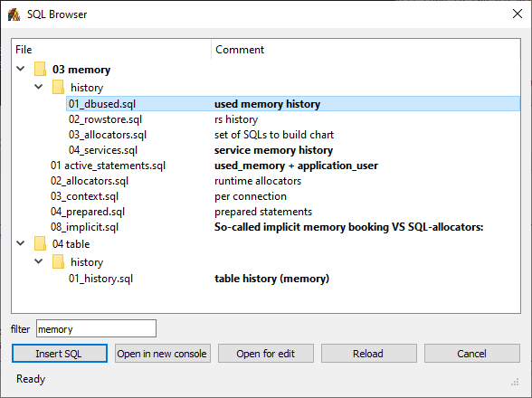This screenshot has width=532, height=398.
Task: Click the filter input field containing memory
Action: pos(96,328)
